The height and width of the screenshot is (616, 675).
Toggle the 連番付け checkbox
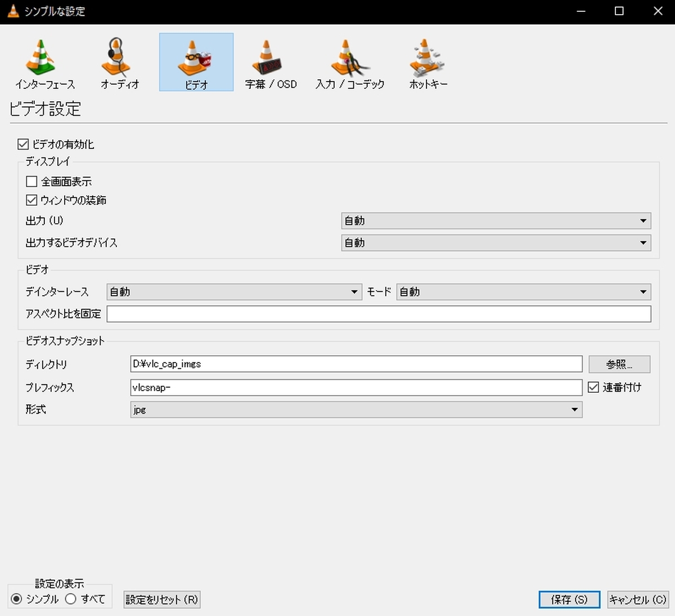[593, 387]
